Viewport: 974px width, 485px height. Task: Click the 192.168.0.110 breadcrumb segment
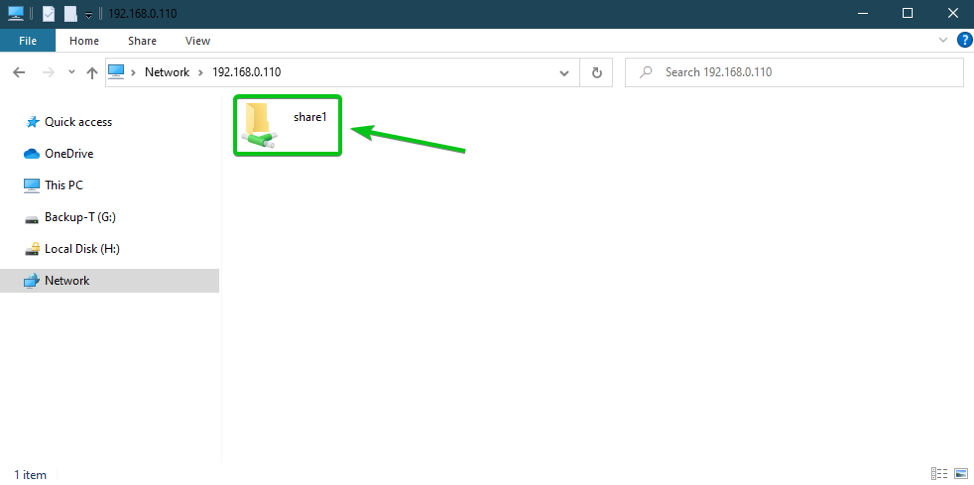point(247,72)
